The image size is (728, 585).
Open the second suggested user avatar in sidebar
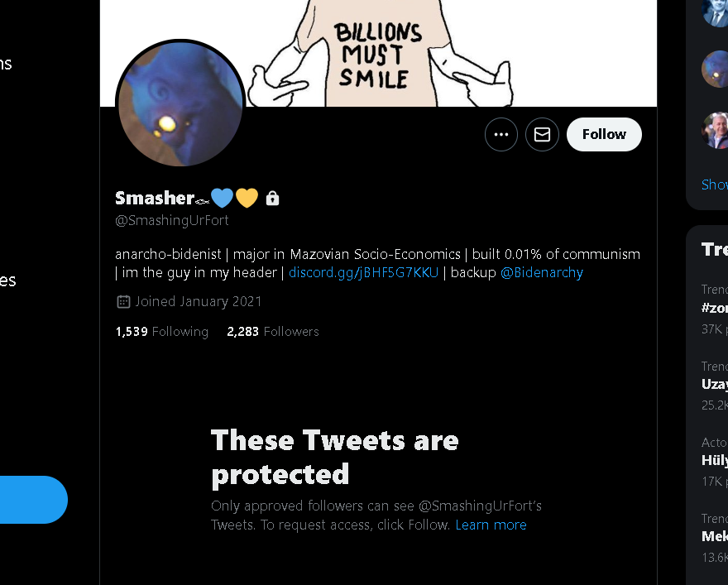[x=715, y=69]
